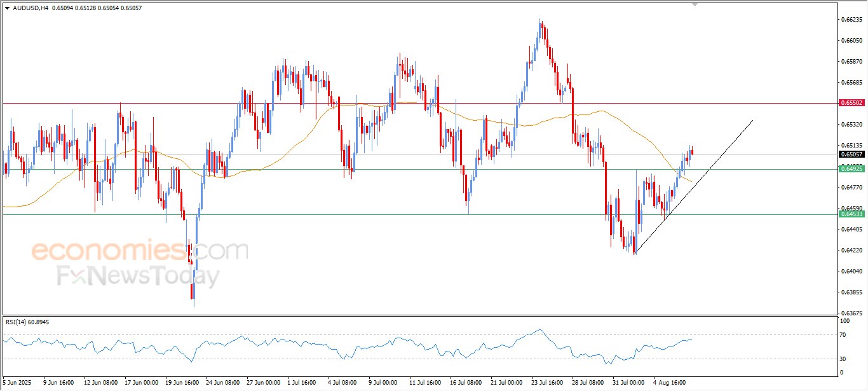This screenshot has height=391, width=868.
Task: Click the RSI scale value 100
Action: click(x=844, y=322)
